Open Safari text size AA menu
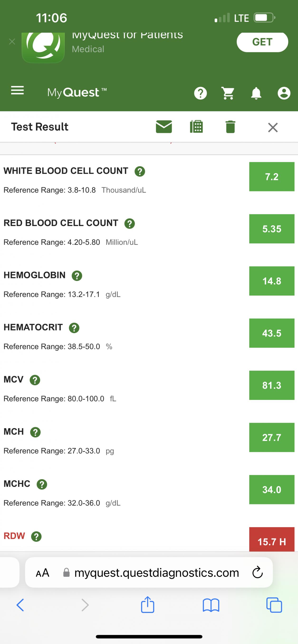 43,573
